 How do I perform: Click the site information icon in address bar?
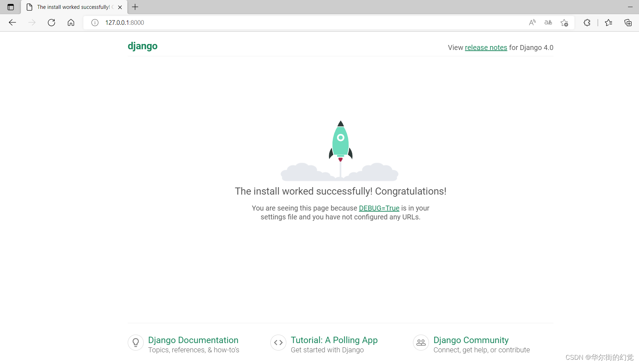tap(94, 22)
